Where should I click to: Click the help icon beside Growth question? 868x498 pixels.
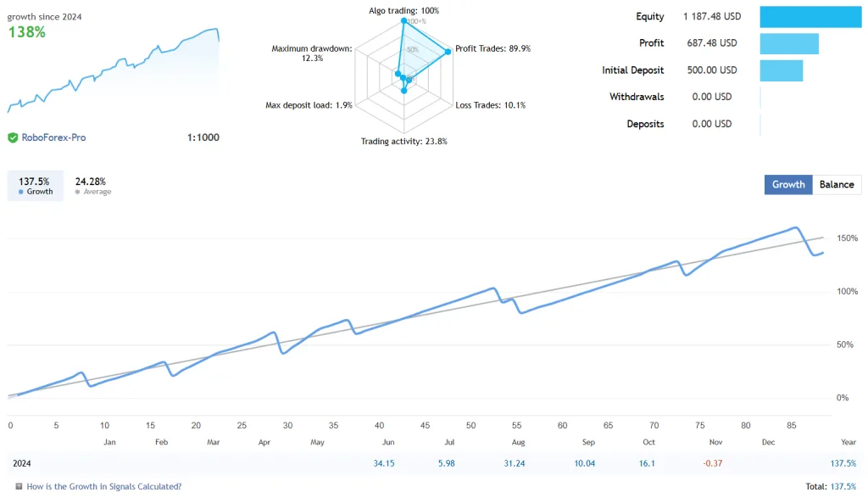click(19, 486)
